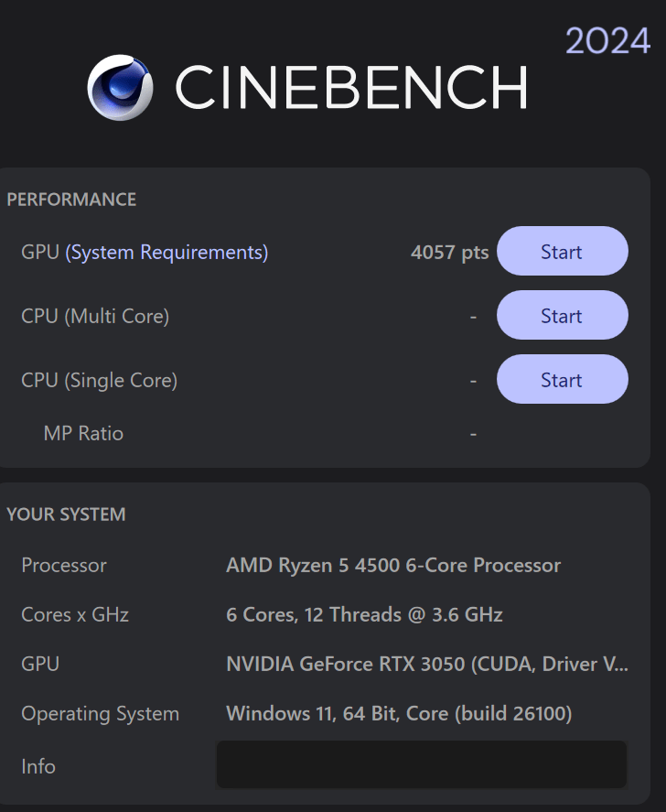Select the 4057 pts GPU score
The image size is (666, 812).
coord(450,252)
